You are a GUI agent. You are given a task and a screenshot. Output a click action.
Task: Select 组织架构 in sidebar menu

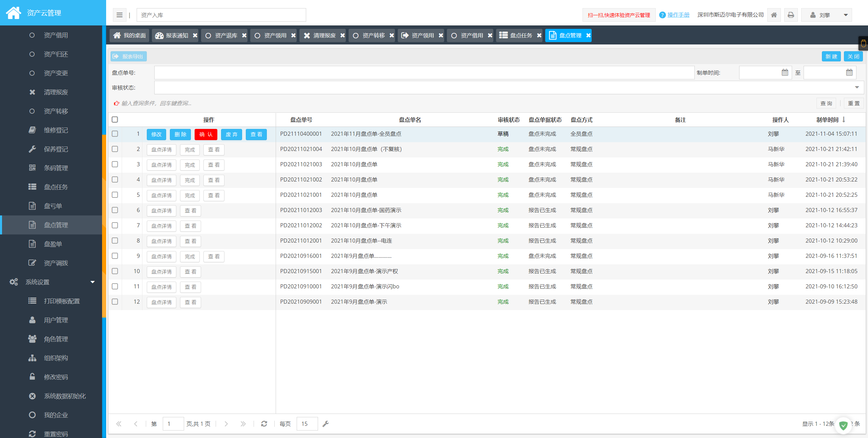51,358
